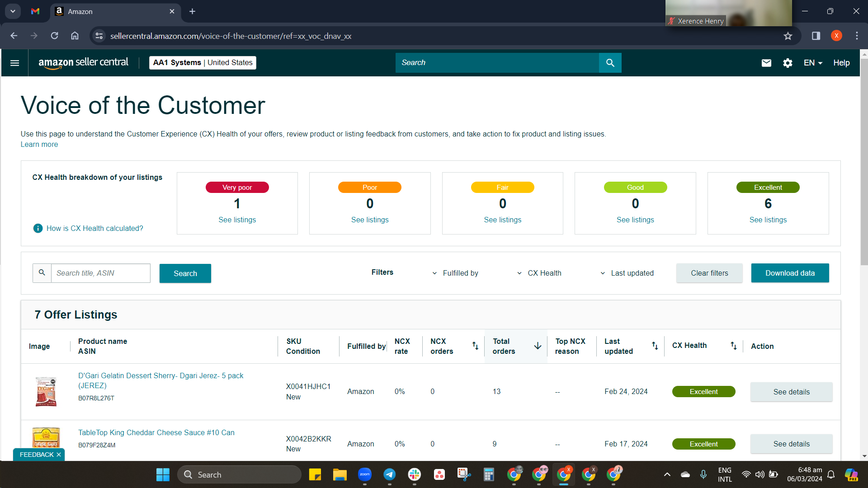Show hidden icons in the system tray
Image resolution: width=868 pixels, height=488 pixels.
coord(667,474)
